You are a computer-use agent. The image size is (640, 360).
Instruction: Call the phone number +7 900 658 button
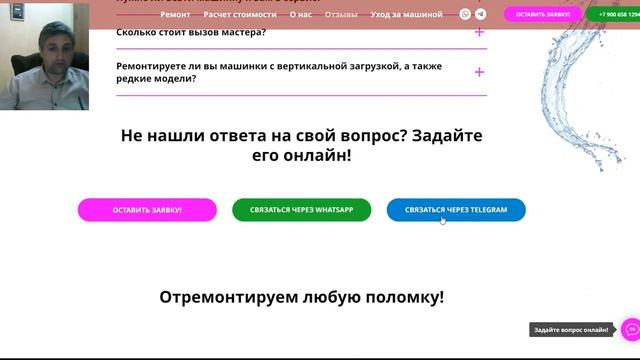pyautogui.click(x=613, y=14)
